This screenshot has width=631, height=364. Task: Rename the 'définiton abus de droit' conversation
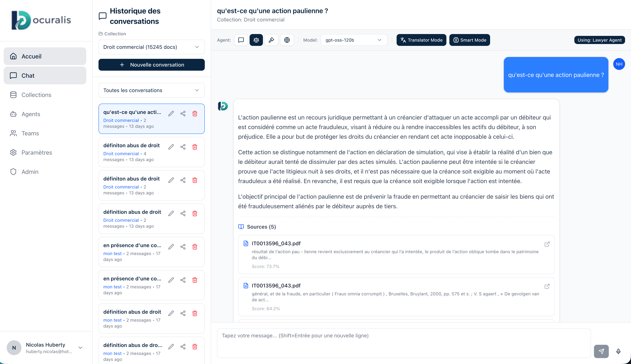coord(171,147)
